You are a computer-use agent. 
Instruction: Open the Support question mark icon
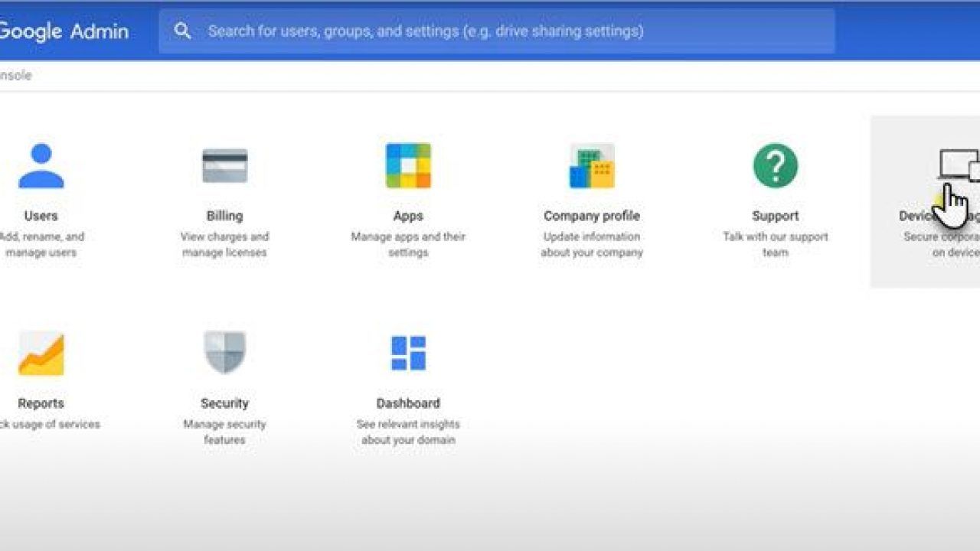point(775,165)
